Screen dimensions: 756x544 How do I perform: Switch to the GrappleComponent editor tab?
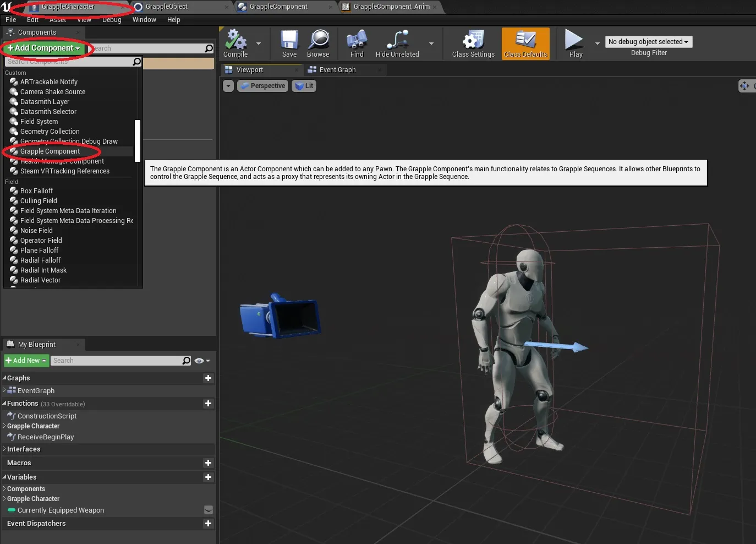point(278,7)
